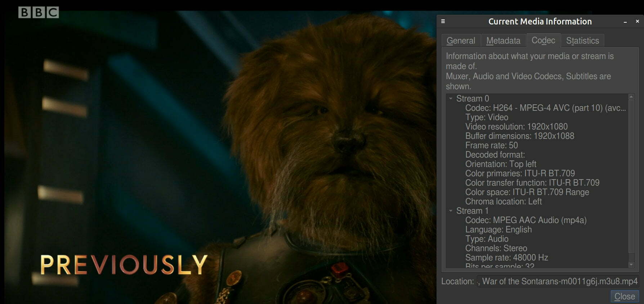Select 'Chroma location: Left' row
Viewport: 644px width, 304px height.
[x=537, y=201]
